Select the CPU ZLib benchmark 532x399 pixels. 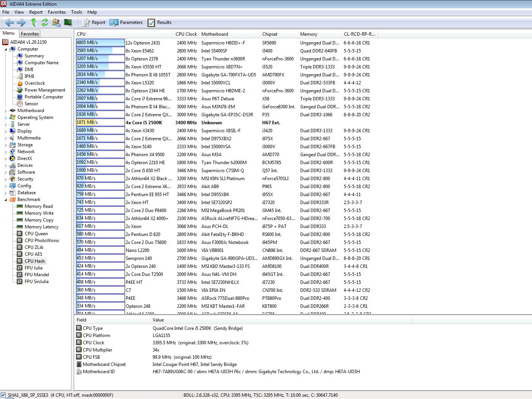pos(34,247)
